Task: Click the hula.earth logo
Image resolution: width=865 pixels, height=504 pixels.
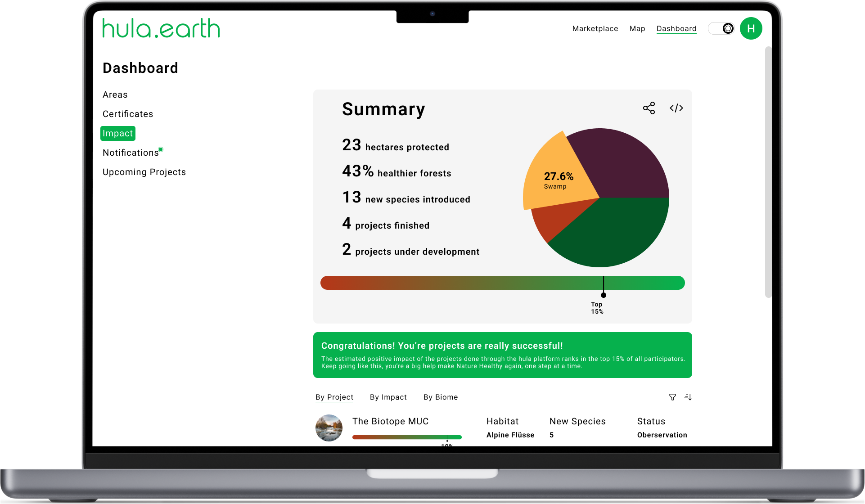Action: tap(161, 28)
